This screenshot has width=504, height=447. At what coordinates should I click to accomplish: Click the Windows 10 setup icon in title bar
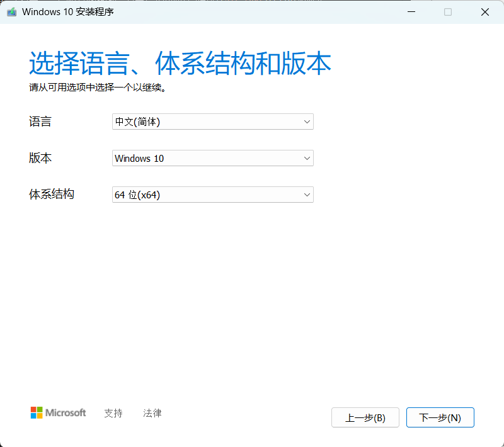(x=11, y=12)
